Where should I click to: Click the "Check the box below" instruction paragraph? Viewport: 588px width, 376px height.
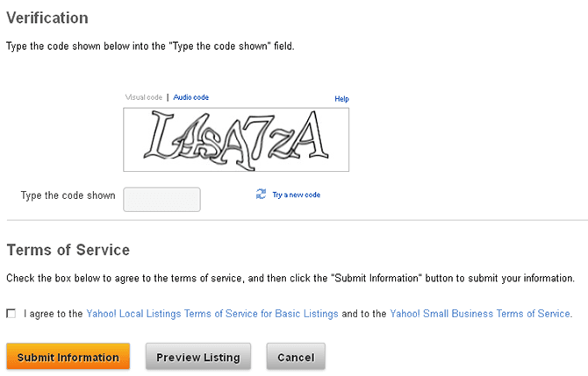(290, 279)
